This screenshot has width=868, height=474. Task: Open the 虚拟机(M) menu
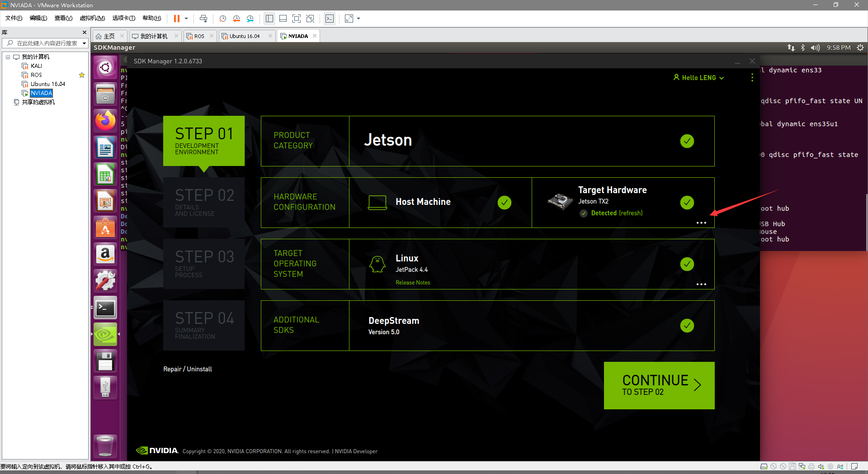click(x=92, y=18)
